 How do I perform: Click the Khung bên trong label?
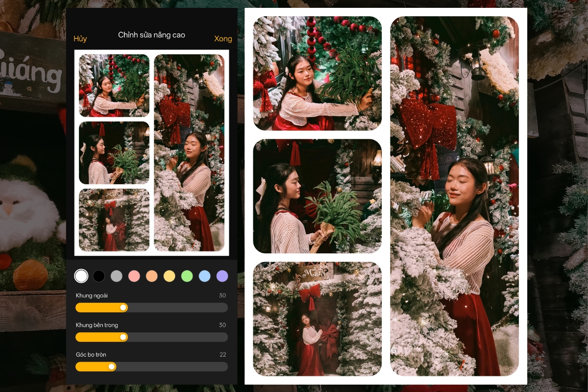(x=97, y=325)
